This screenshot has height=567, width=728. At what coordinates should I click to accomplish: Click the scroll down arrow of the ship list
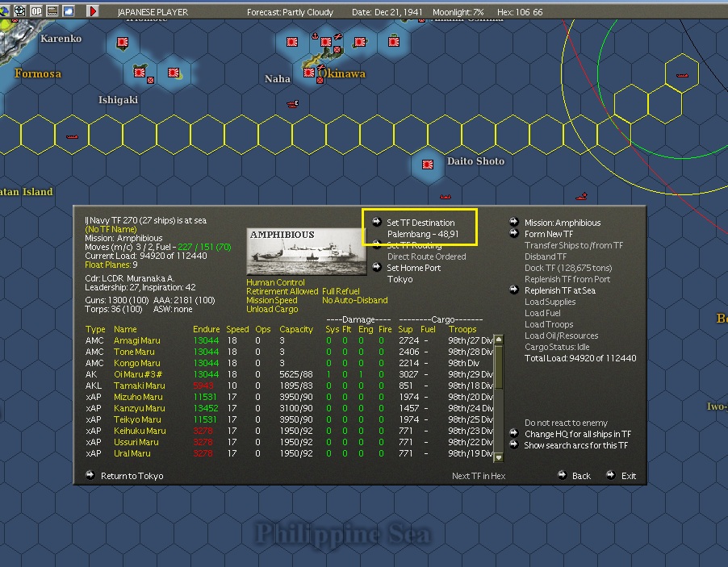tap(499, 457)
